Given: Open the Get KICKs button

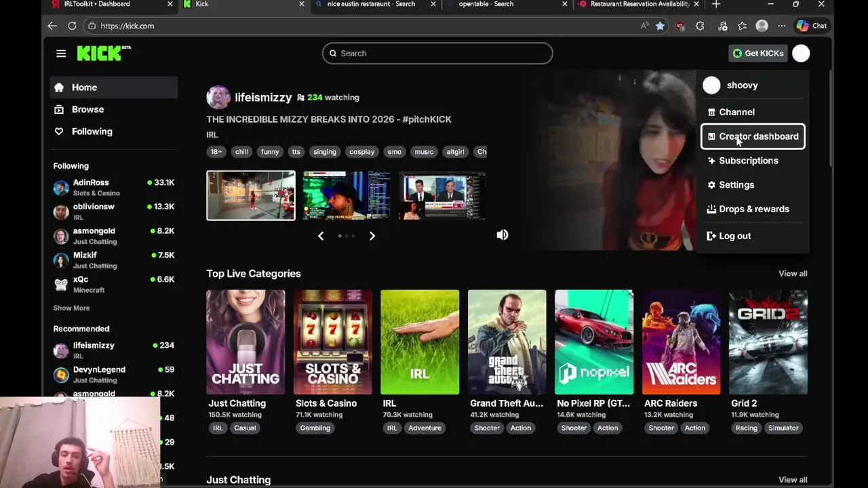Looking at the screenshot, I should tap(757, 54).
